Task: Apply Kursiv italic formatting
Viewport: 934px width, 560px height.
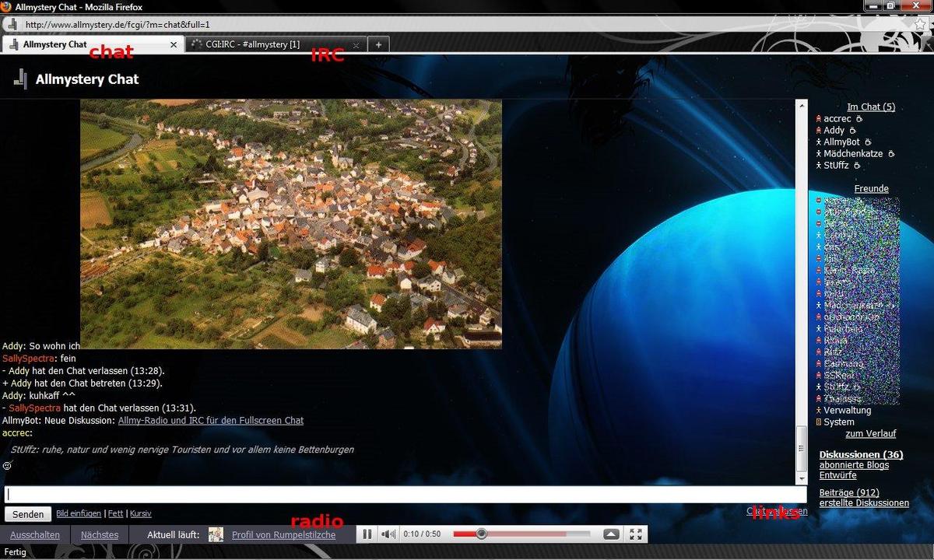Action: point(140,514)
